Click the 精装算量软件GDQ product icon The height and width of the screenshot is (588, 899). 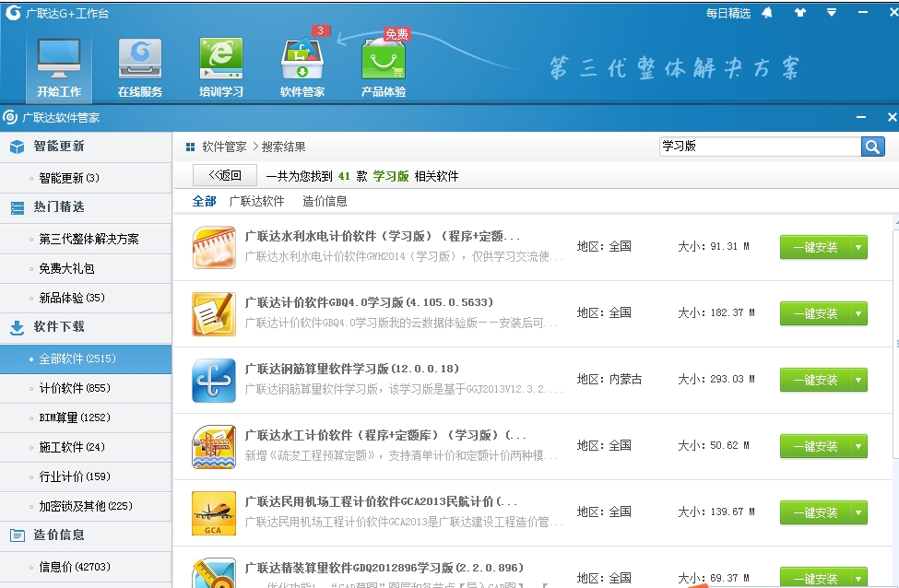click(x=214, y=572)
